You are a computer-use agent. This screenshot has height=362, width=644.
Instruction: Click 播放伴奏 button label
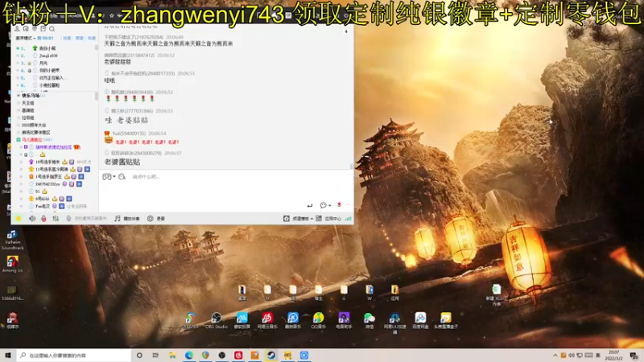point(131,219)
